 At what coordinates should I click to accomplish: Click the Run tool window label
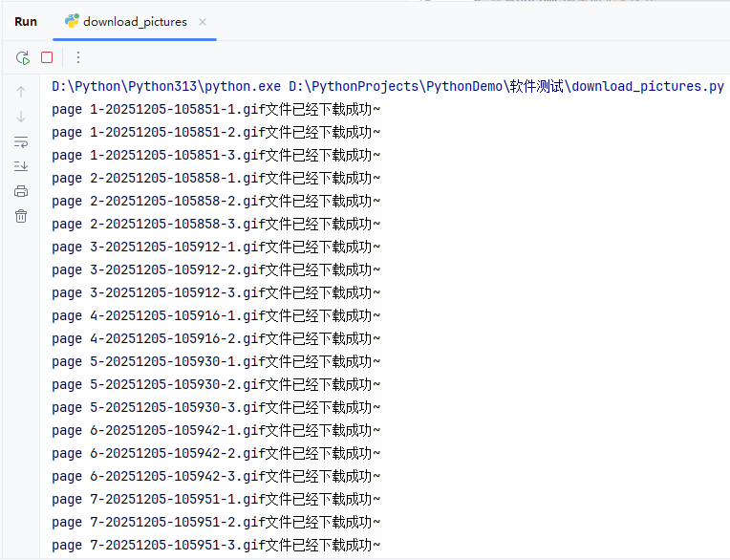click(x=26, y=22)
